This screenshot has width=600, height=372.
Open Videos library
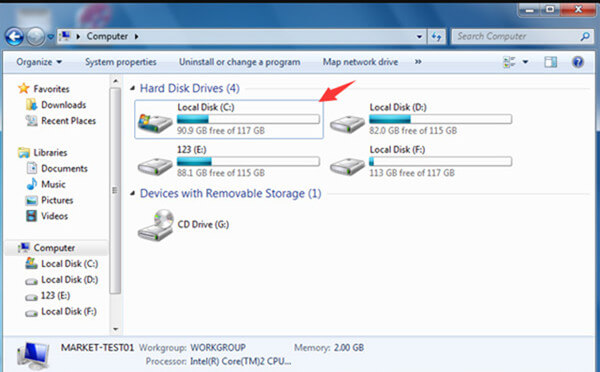(54, 216)
